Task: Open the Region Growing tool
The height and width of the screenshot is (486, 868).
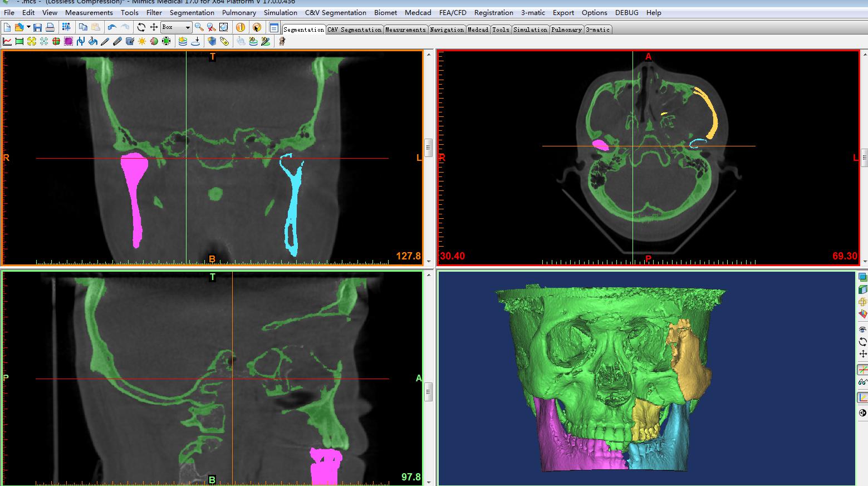Action: tap(32, 41)
